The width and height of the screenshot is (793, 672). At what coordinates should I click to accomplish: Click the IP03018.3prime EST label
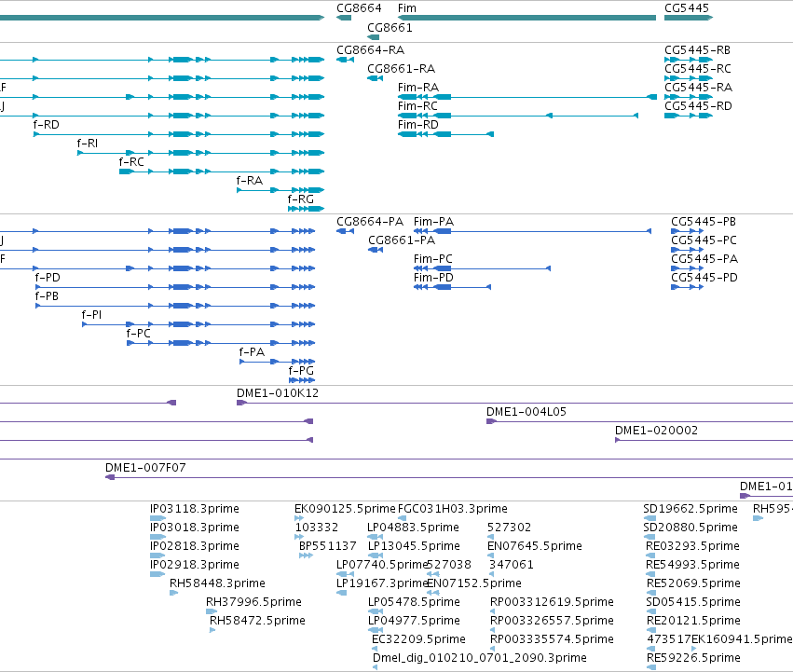point(195,528)
